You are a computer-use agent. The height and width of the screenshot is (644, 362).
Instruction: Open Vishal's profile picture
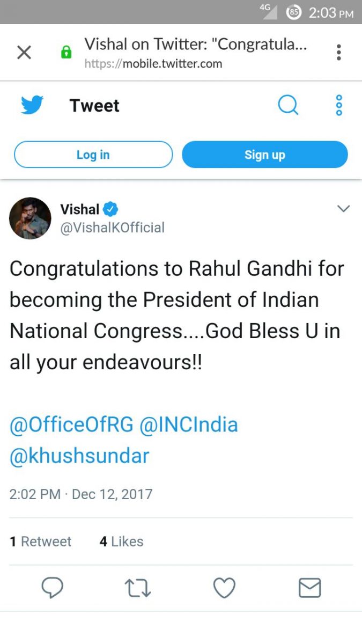pos(31,218)
